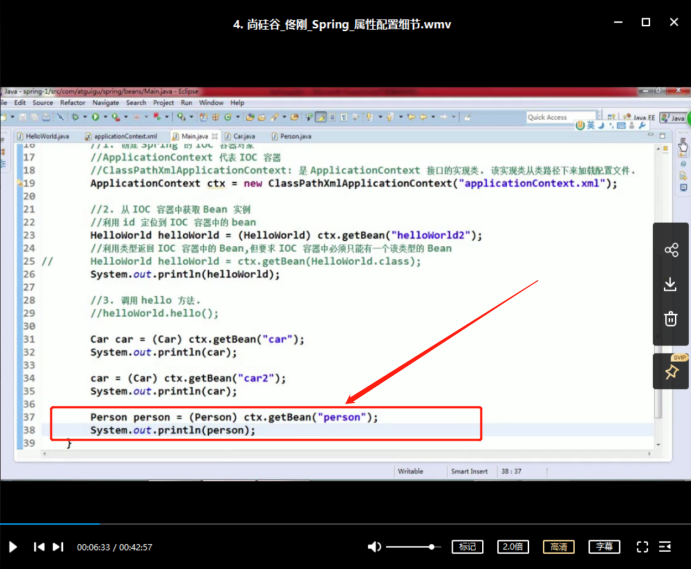This screenshot has width=692, height=569.
Task: Mute the player volume speaker icon
Action: [374, 547]
